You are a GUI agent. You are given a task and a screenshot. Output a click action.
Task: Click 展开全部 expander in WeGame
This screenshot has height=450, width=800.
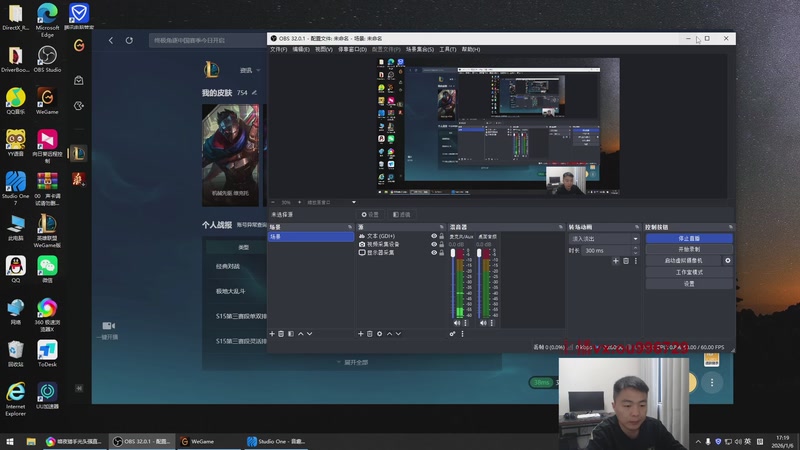pyautogui.click(x=353, y=362)
